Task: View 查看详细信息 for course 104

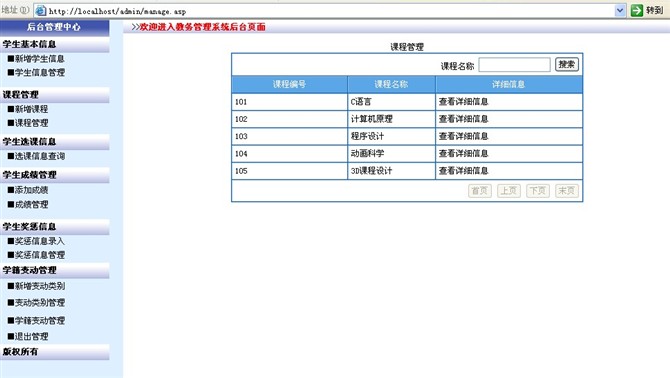Action: (x=463, y=153)
